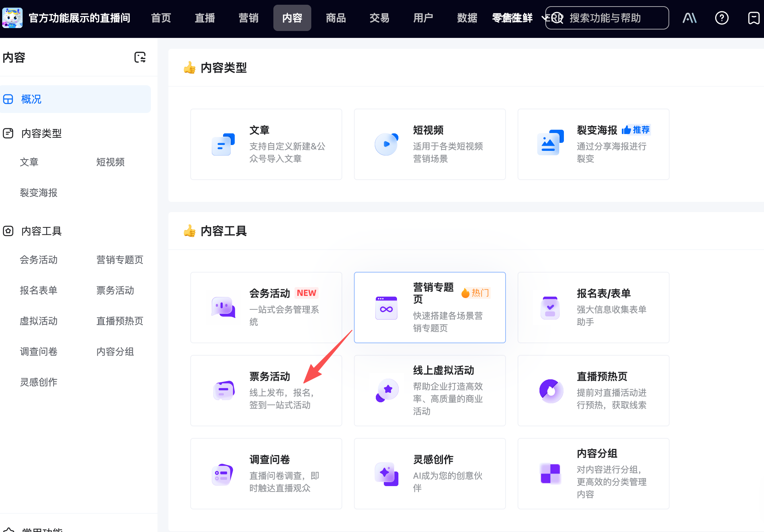
Task: Open 票务活动 card in content tools
Action: tap(266, 391)
